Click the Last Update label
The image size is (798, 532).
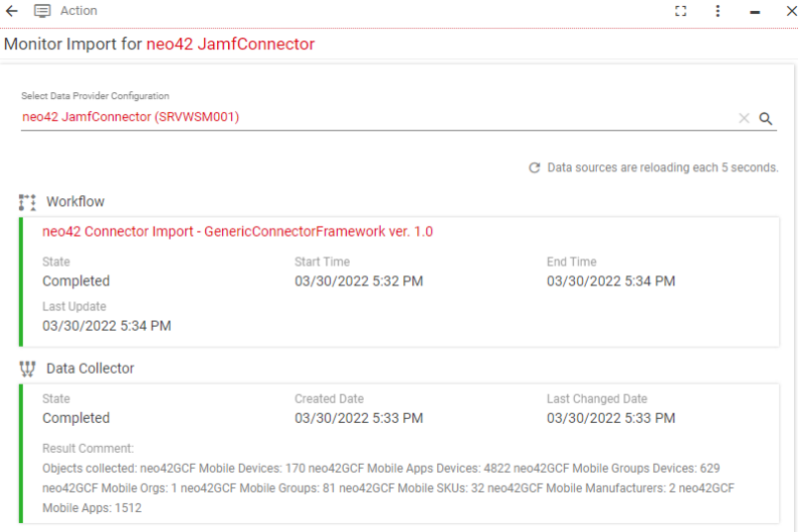[74, 307]
